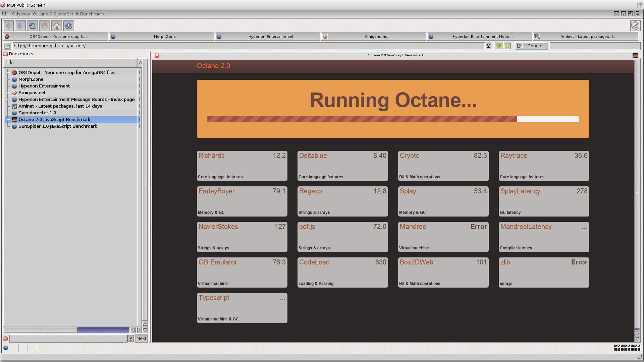Click the blue globe status bar icon

6,348
